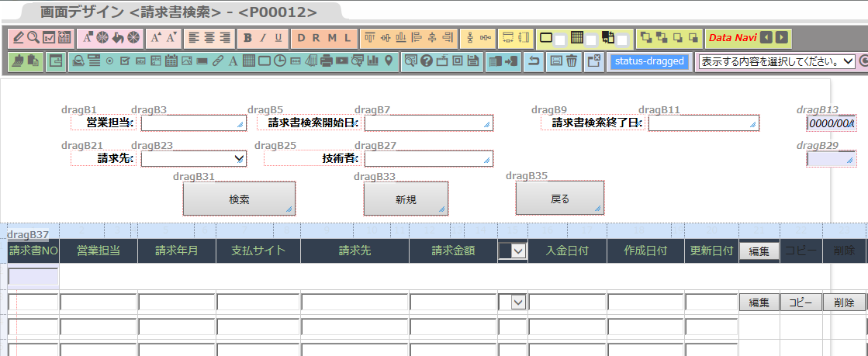Click the D mode button

(302, 38)
